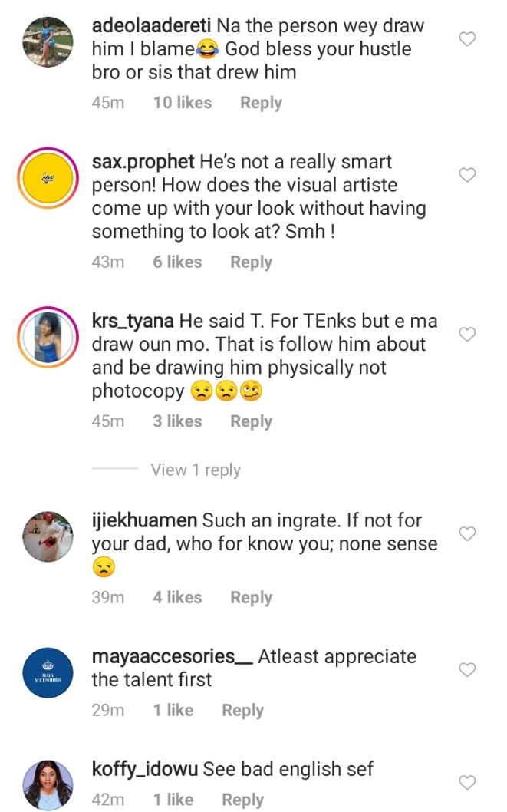Like mayaaccesories__ comment with heart
This screenshot has height=812, width=507.
(x=467, y=670)
